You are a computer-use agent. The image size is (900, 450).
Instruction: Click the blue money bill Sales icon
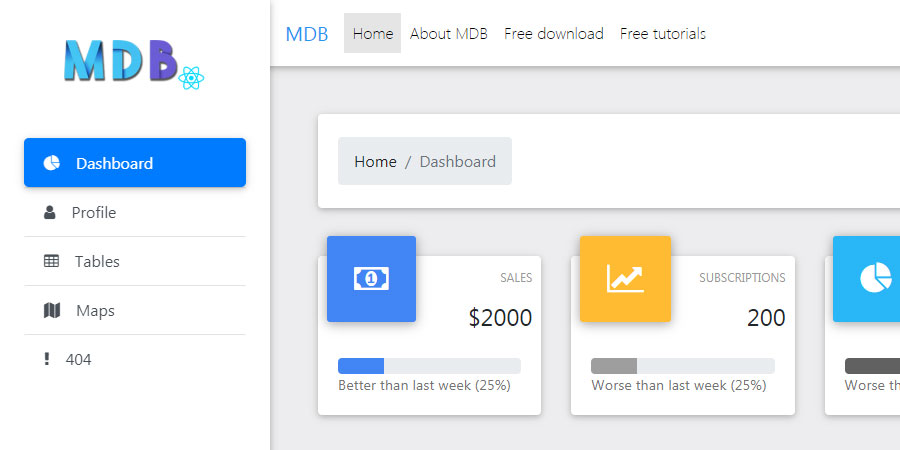coord(371,279)
